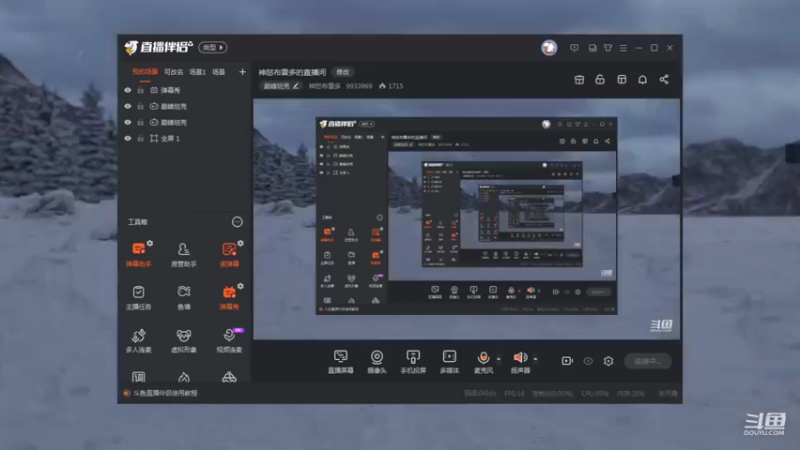The image size is (800, 450).
Task: Open the user avatar in title bar
Action: (x=549, y=47)
